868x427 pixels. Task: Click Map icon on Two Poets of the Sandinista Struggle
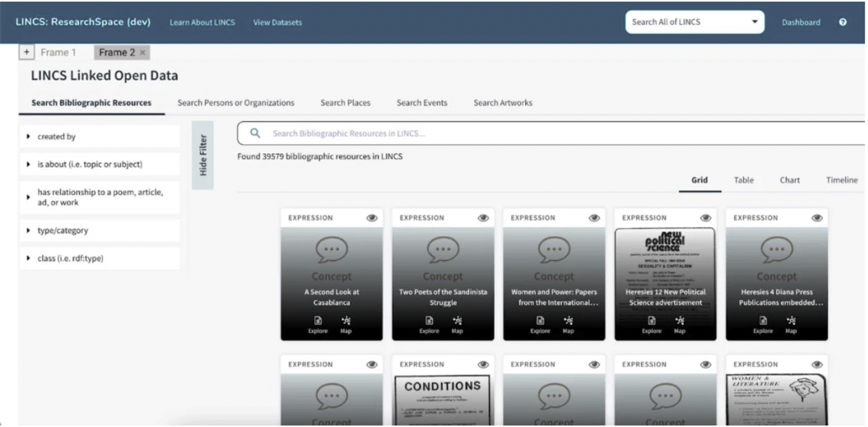coord(457,321)
